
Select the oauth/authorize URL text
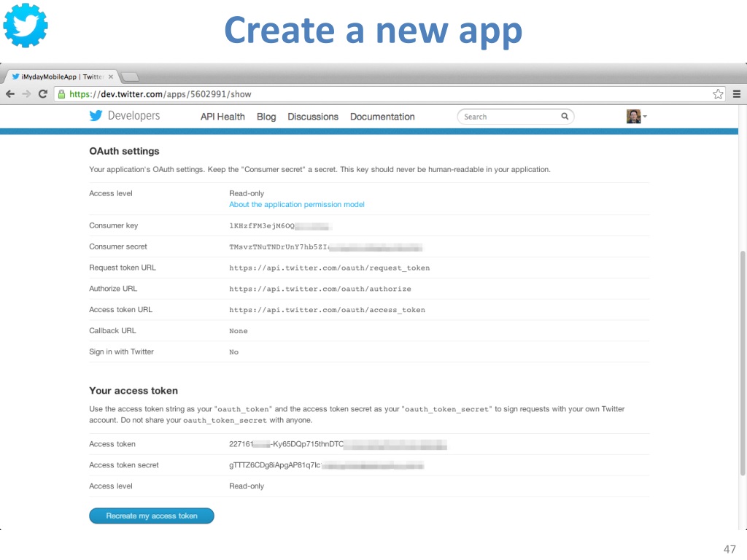320,289
